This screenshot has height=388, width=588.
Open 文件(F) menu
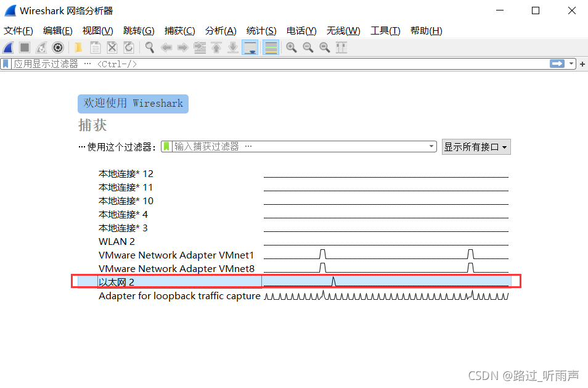click(18, 31)
